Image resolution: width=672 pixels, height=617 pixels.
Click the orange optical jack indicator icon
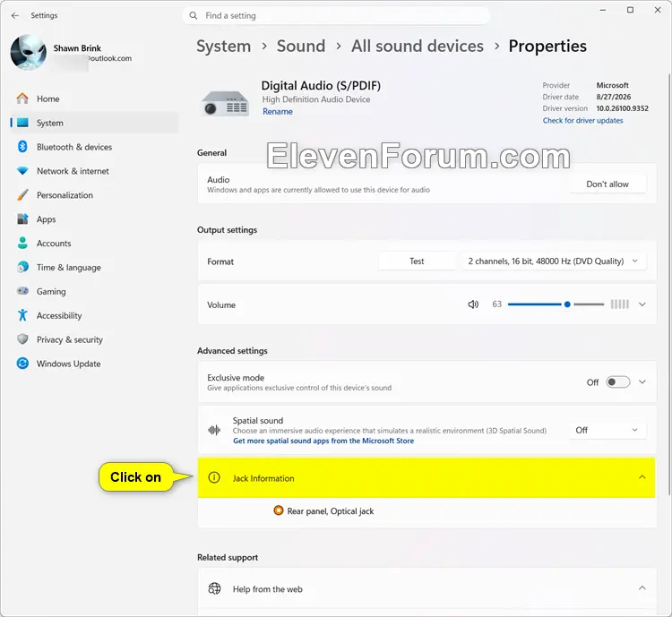279,510
